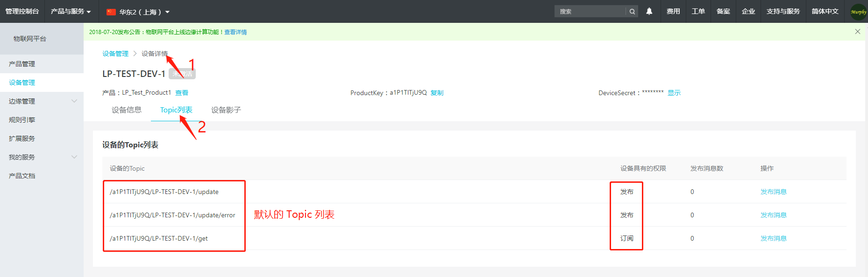Select the Topic列表 tab
868x277 pixels.
click(x=176, y=110)
